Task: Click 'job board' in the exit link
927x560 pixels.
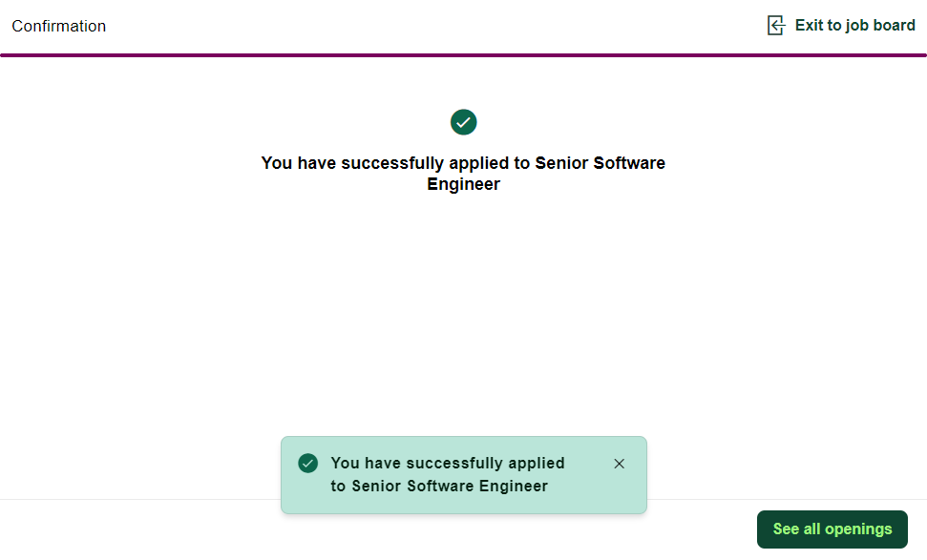Action: 881,26
